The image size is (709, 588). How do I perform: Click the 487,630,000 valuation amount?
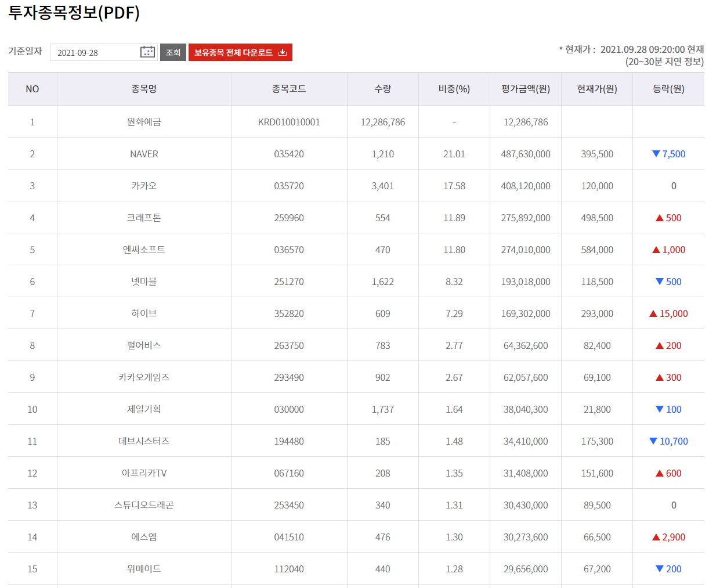[x=526, y=154]
